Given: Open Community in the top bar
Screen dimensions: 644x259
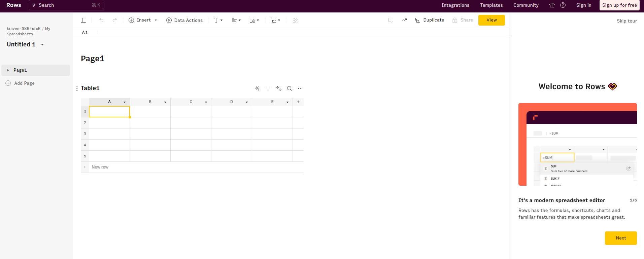Looking at the screenshot, I should pos(526,5).
